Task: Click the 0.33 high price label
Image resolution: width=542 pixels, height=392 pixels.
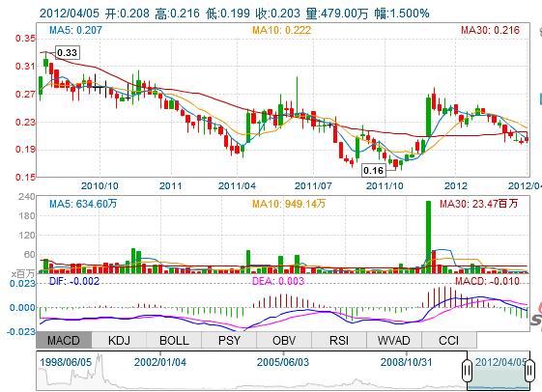Action: point(67,52)
